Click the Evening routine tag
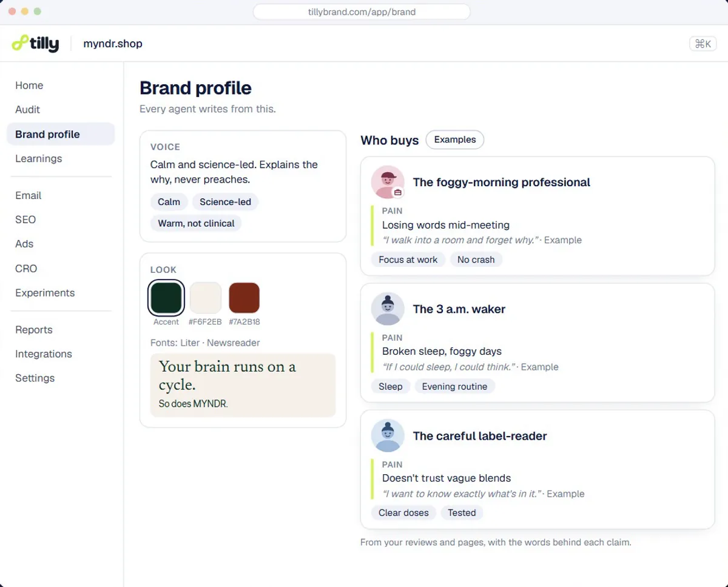 [455, 386]
